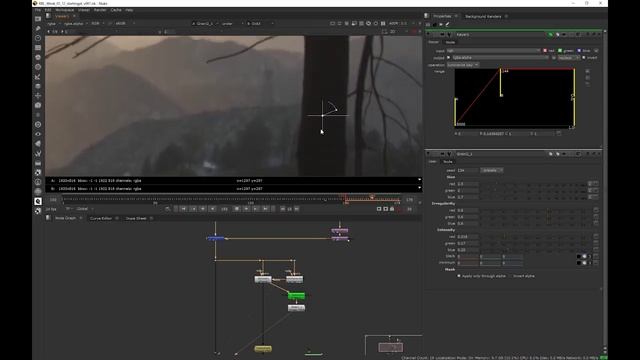This screenshot has width=640, height=360.
Task: Toggle the blue channel checkbox in Keyer1
Action: [579, 51]
